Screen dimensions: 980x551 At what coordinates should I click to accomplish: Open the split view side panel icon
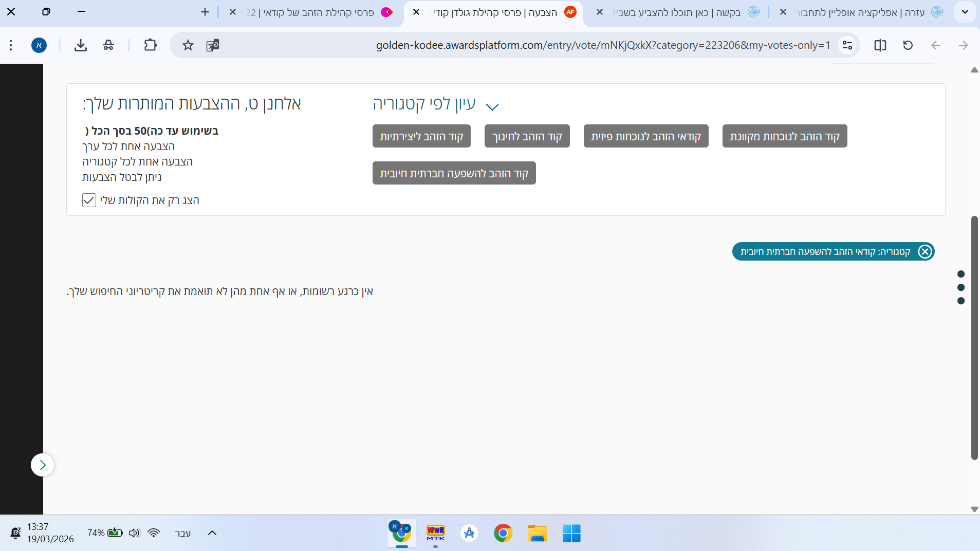(x=880, y=45)
